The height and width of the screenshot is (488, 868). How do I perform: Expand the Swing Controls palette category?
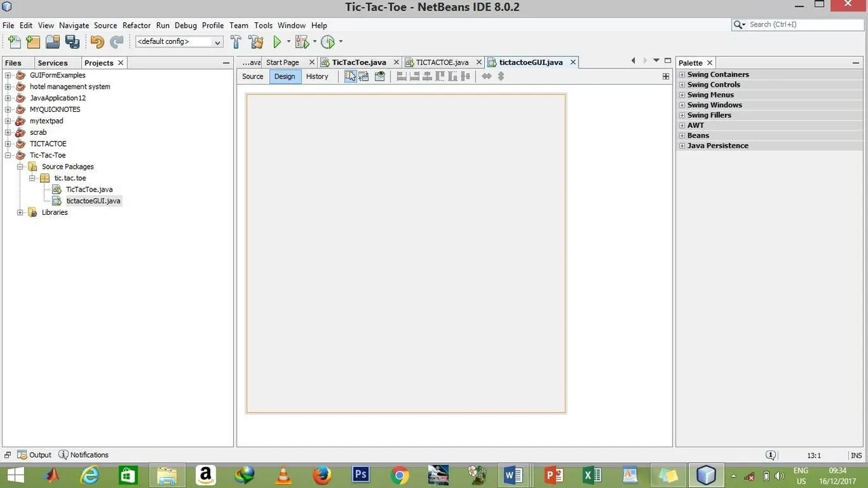[x=682, y=85]
